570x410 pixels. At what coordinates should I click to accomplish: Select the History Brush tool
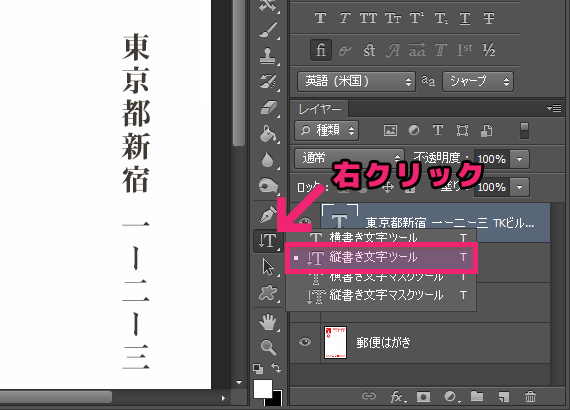268,82
